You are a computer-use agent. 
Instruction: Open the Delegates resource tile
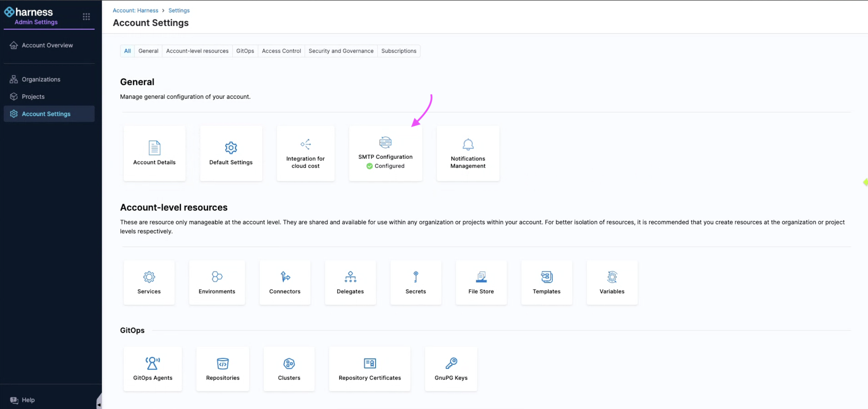tap(350, 283)
